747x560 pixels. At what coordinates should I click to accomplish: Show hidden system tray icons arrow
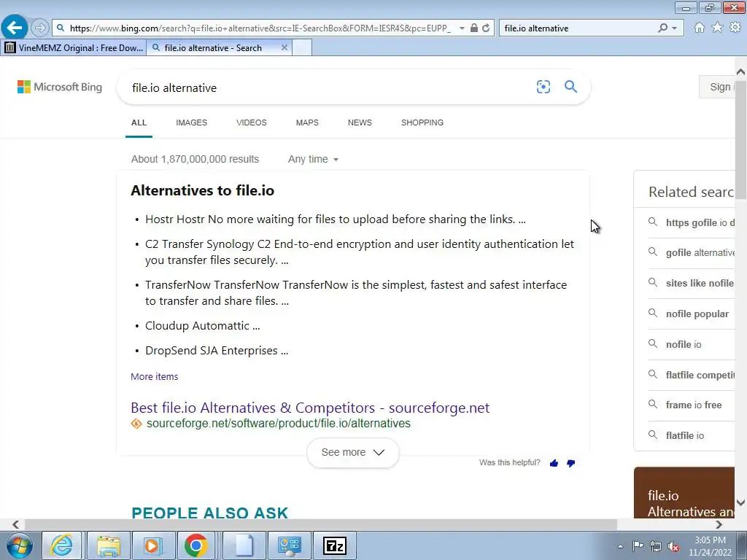click(x=620, y=546)
